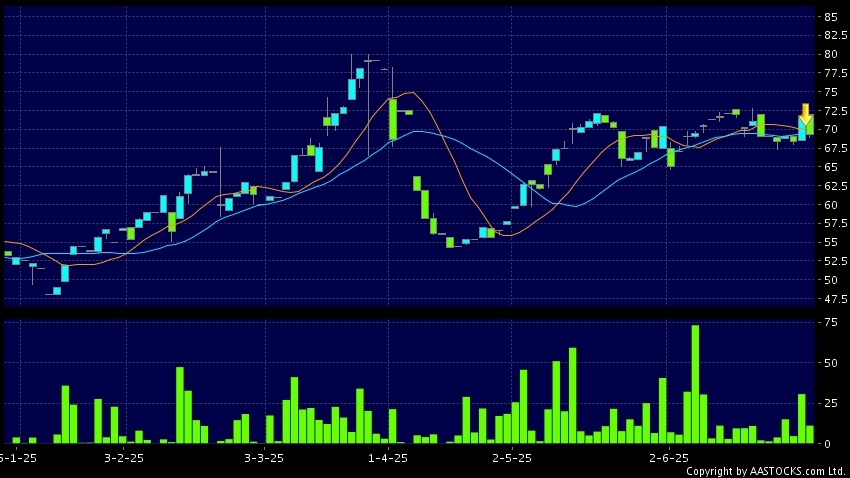Select the 77.5 price level label
The width and height of the screenshot is (850, 478).
836,73
